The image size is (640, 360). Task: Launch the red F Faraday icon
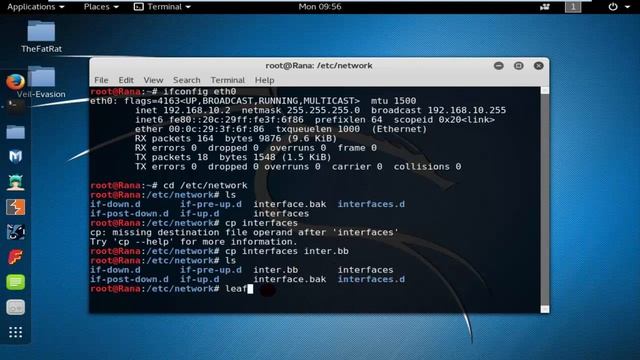(x=16, y=257)
